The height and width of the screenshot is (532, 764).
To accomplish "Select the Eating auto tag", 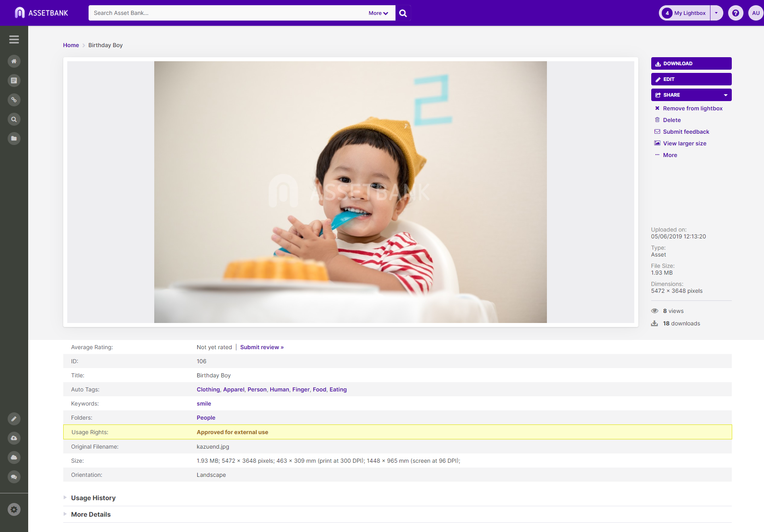I will tap(338, 389).
